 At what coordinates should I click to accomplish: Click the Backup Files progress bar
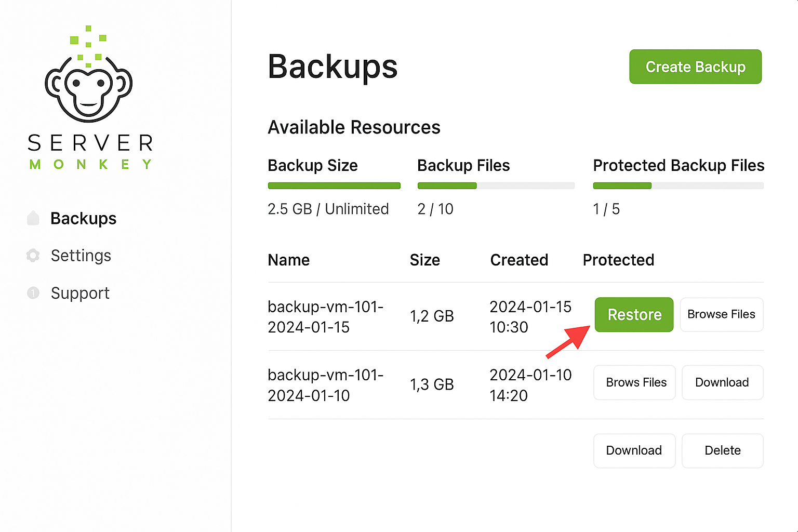pyautogui.click(x=496, y=185)
